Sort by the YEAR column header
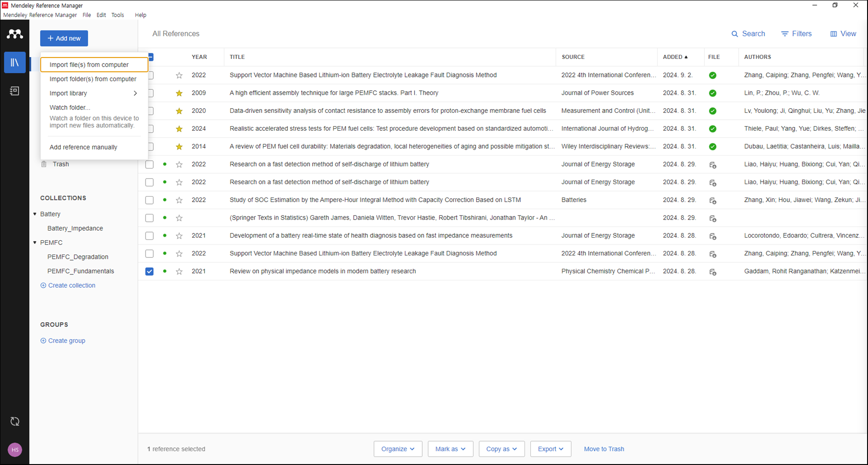This screenshot has height=465, width=868. tap(199, 57)
